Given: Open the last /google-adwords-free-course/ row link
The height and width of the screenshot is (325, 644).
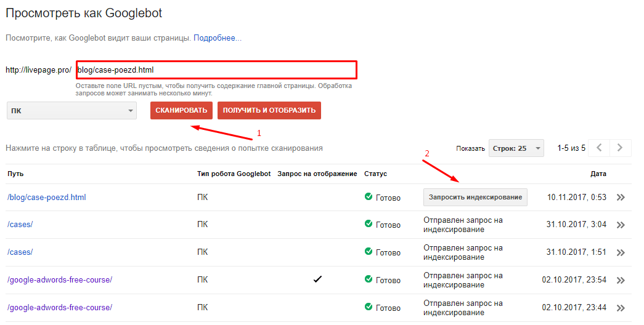Looking at the screenshot, I should 60,308.
